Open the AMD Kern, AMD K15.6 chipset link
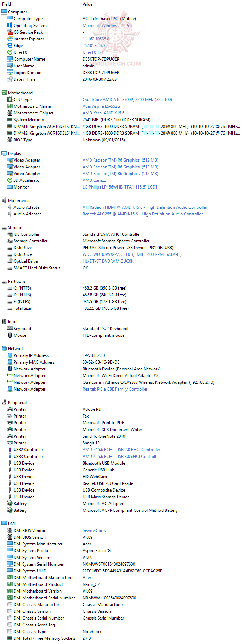The height and width of the screenshot is (644, 249). click(x=103, y=113)
